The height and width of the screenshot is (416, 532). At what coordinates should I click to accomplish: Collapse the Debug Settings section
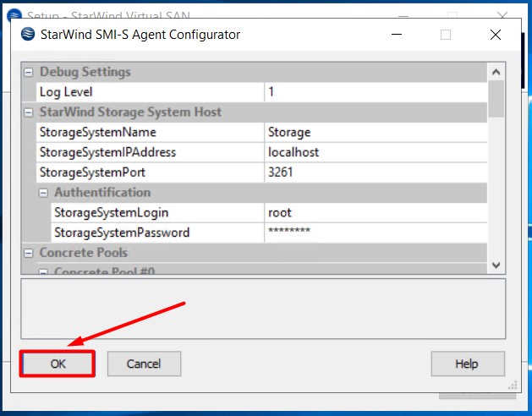(x=29, y=72)
